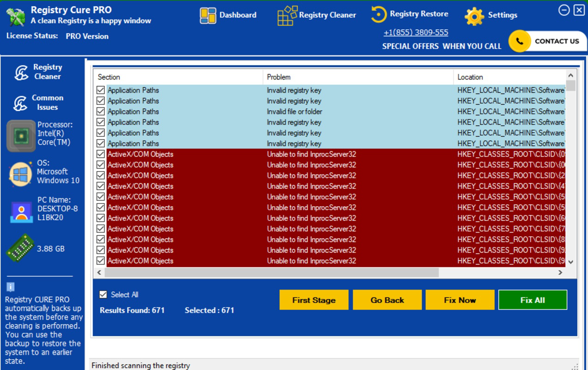The width and height of the screenshot is (588, 370).
Task: Uncheck the last Application Paths row checkbox
Action: 101,143
